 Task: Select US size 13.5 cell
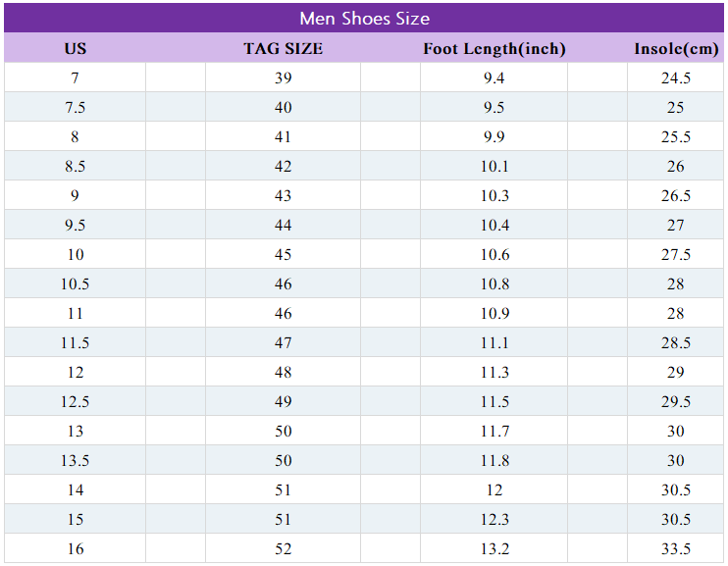point(76,460)
